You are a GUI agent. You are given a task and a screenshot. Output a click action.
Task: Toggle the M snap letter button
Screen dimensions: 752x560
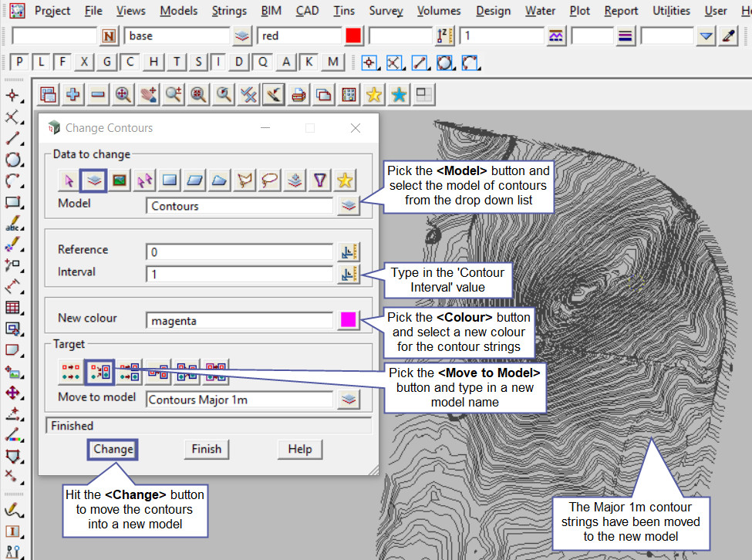pos(332,62)
